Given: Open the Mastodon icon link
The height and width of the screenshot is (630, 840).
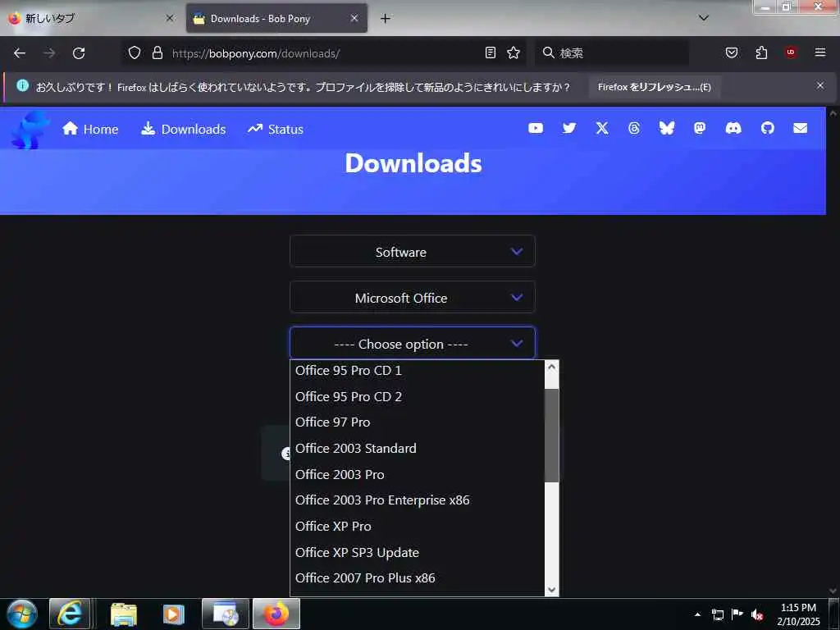Looking at the screenshot, I should tap(700, 128).
